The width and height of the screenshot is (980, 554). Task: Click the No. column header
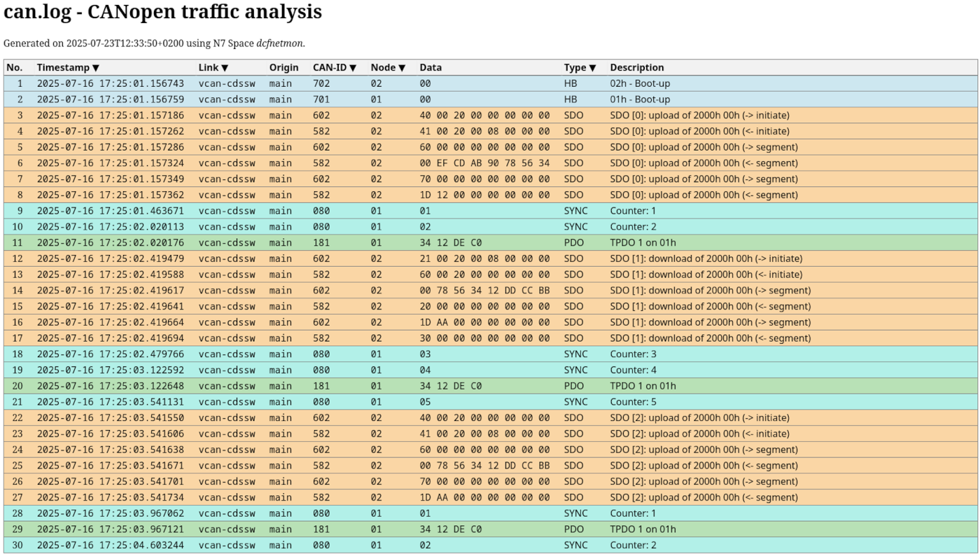coord(15,68)
